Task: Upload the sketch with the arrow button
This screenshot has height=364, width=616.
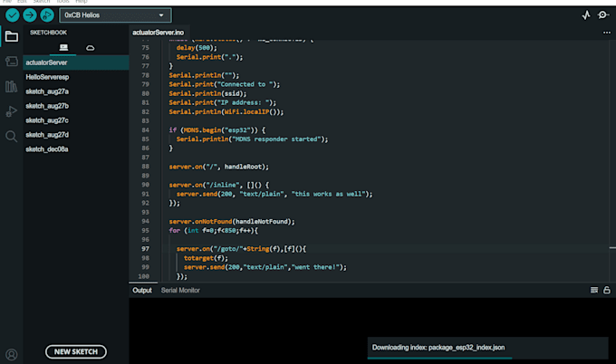Action: click(x=30, y=15)
